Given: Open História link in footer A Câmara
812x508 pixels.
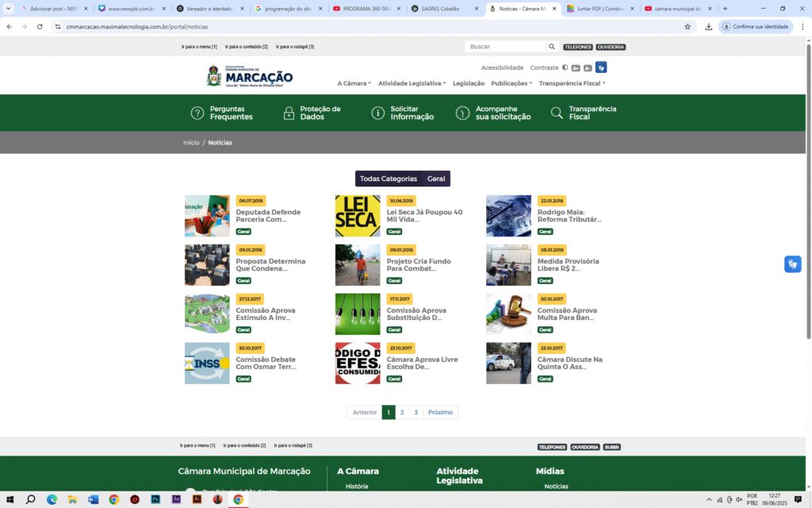Looking at the screenshot, I should (x=357, y=487).
